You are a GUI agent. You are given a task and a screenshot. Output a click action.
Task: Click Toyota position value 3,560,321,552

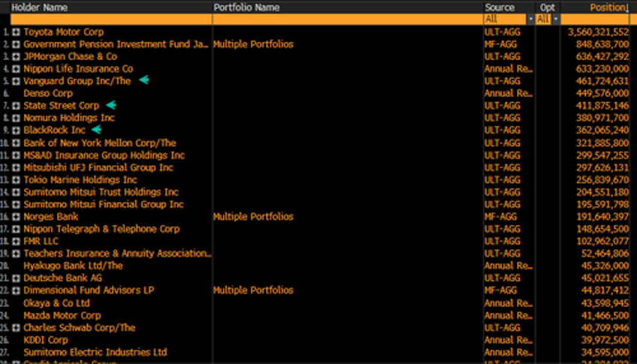click(598, 32)
